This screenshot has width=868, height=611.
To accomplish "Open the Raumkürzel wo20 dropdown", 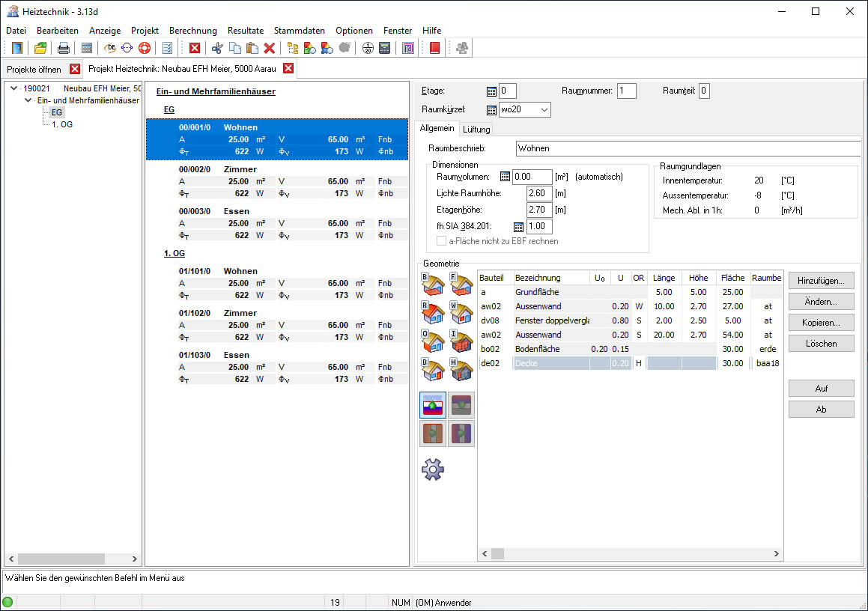I will [544, 109].
